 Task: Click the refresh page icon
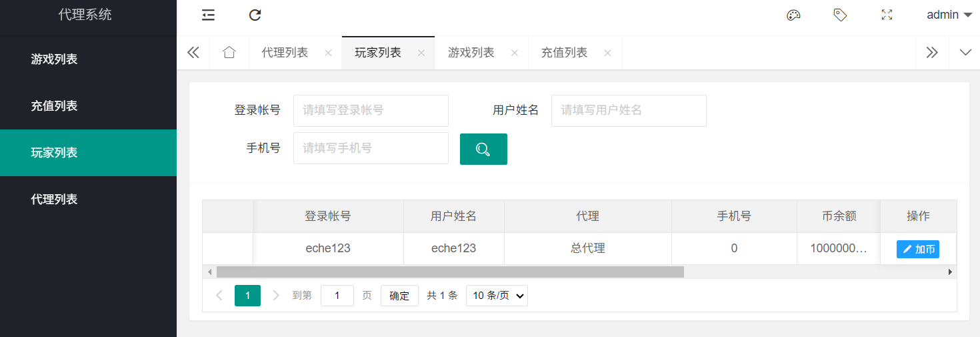255,15
